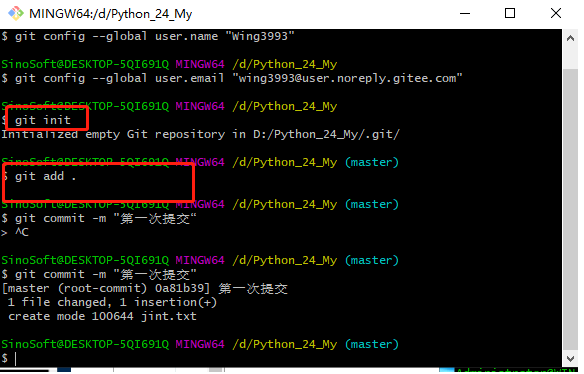This screenshot has width=584, height=374.
Task: Click the scrollbar down arrow
Action: (570, 359)
